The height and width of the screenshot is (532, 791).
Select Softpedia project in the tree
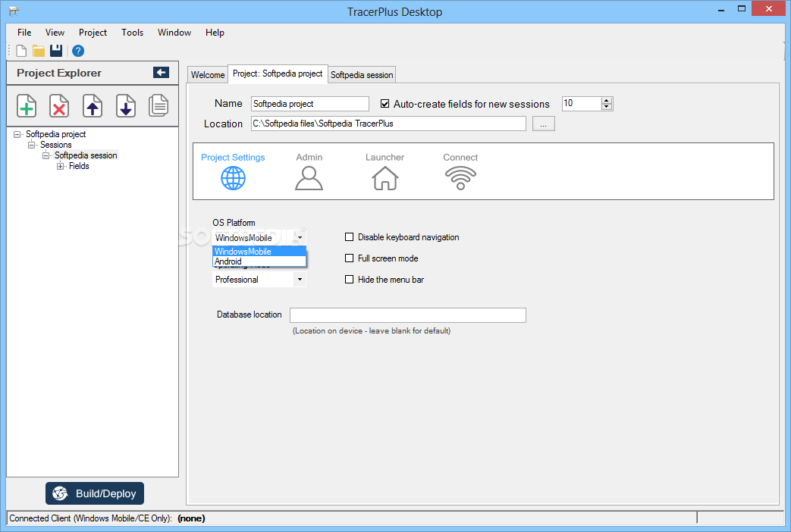55,134
